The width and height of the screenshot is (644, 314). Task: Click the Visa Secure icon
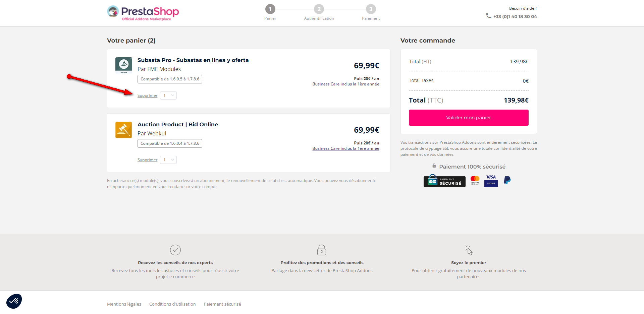(491, 181)
